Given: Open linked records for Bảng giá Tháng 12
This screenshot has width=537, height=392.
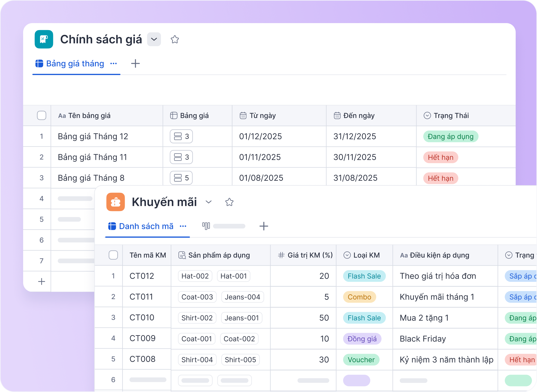Looking at the screenshot, I should point(181,136).
